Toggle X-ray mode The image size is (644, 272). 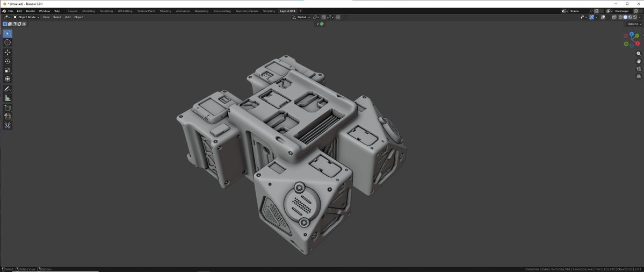pos(614,17)
